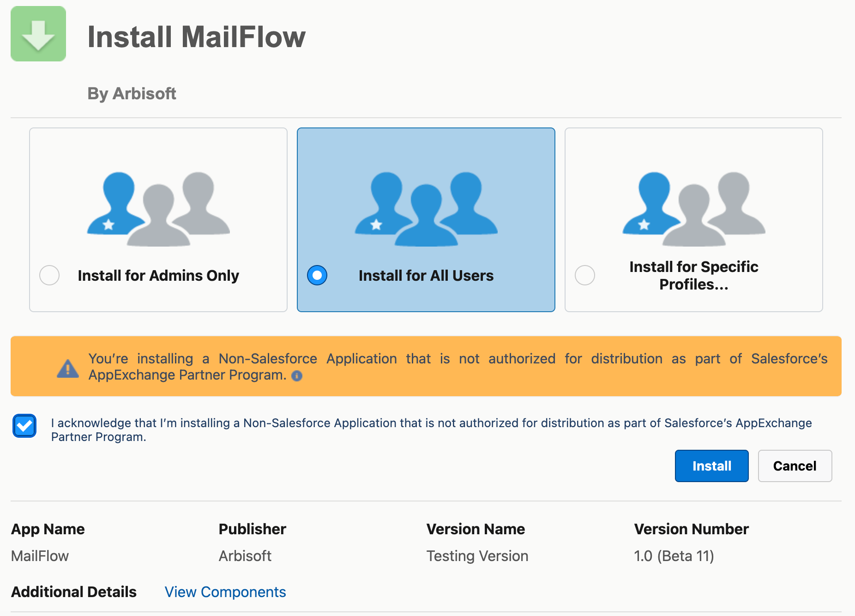
Task: Select Install for All Users radio button
Action: click(317, 275)
